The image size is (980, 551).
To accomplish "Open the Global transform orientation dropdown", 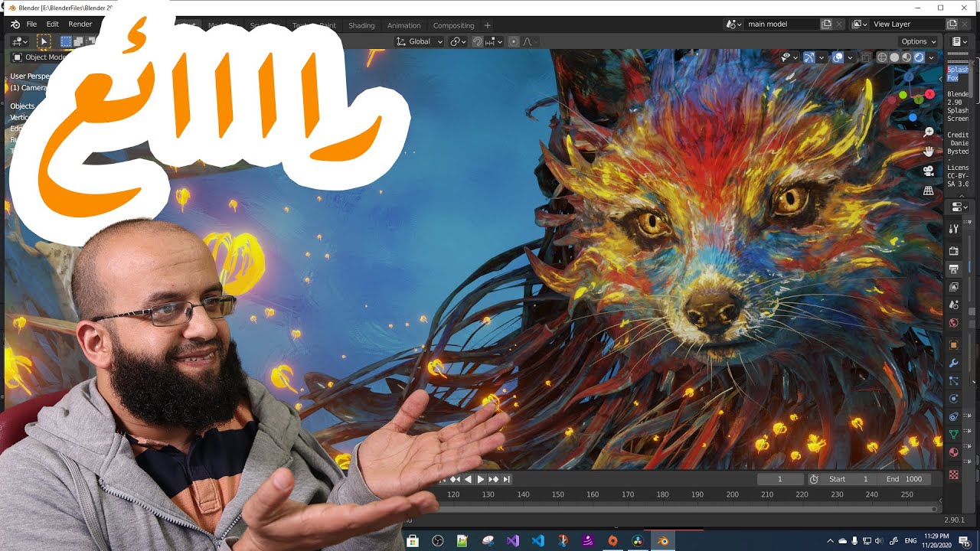I will tap(420, 41).
